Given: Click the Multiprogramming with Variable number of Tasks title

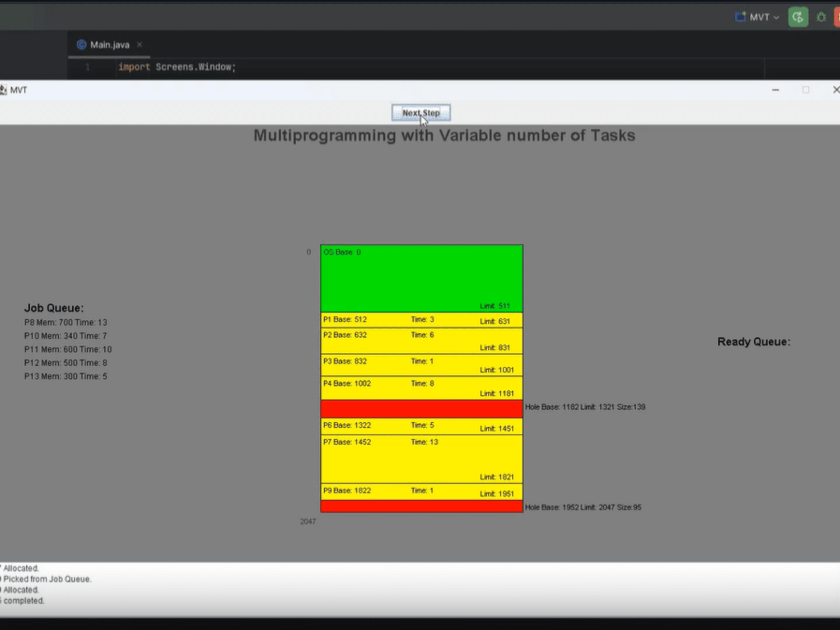Looking at the screenshot, I should coord(444,136).
